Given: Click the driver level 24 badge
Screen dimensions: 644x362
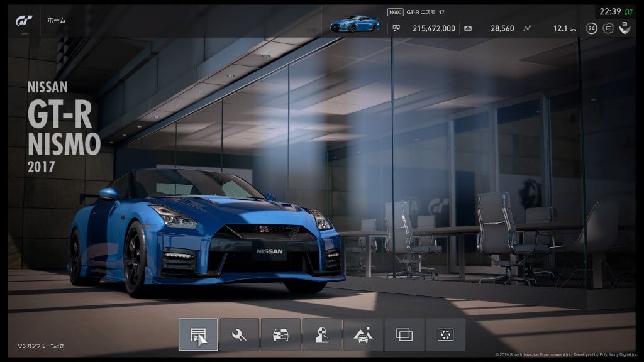Looking at the screenshot, I should click(x=591, y=28).
